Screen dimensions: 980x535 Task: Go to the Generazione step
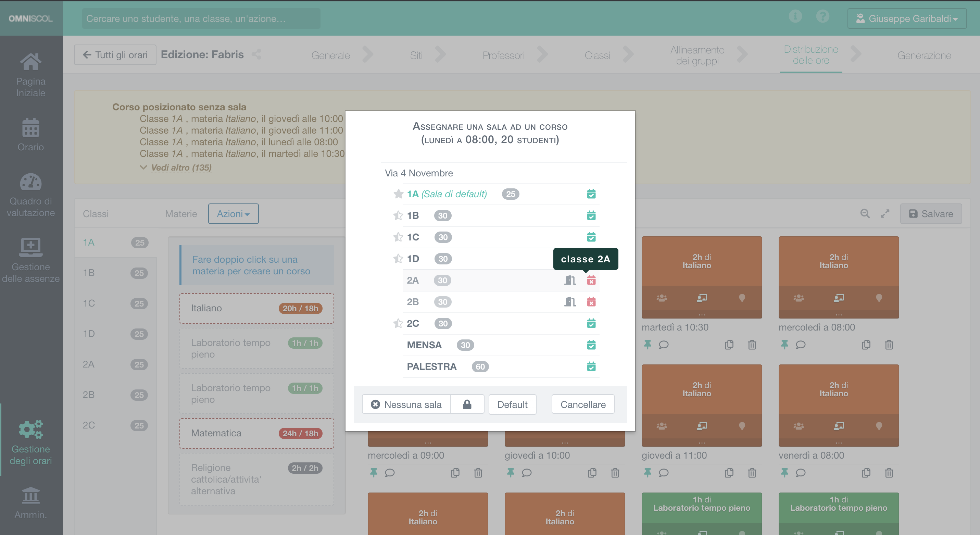(924, 55)
